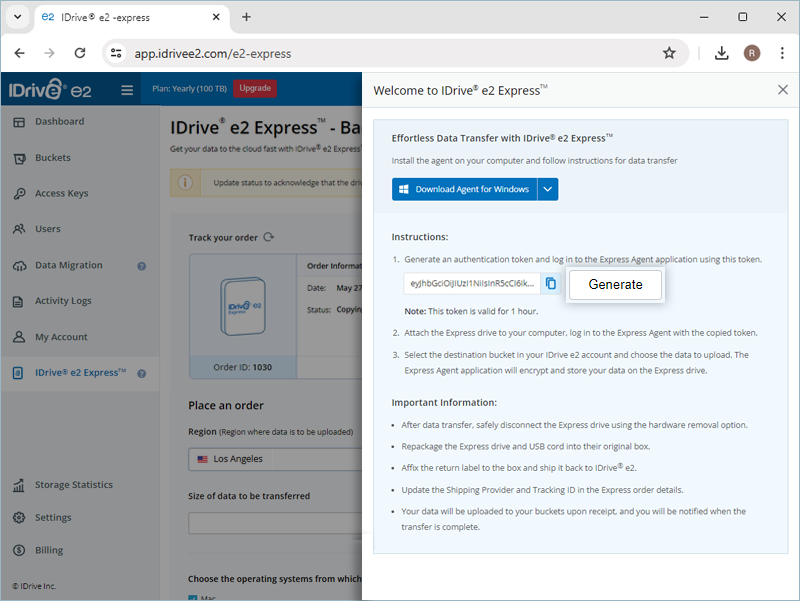This screenshot has height=601, width=800.
Task: Click the Settings gear icon
Action: [19, 518]
